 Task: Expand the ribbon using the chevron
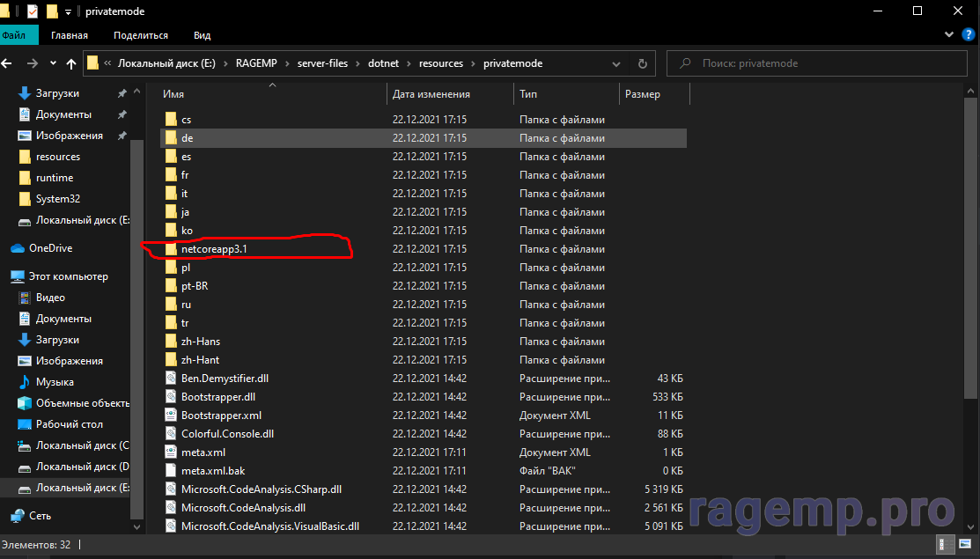point(948,34)
